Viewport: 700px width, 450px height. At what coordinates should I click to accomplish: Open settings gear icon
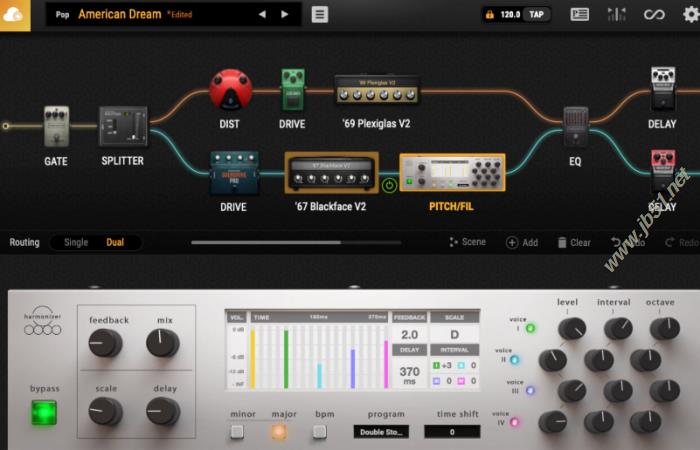coord(692,15)
